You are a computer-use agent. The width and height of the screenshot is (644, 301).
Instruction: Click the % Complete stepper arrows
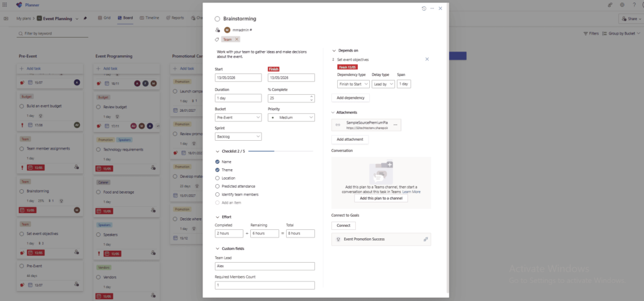pos(311,98)
